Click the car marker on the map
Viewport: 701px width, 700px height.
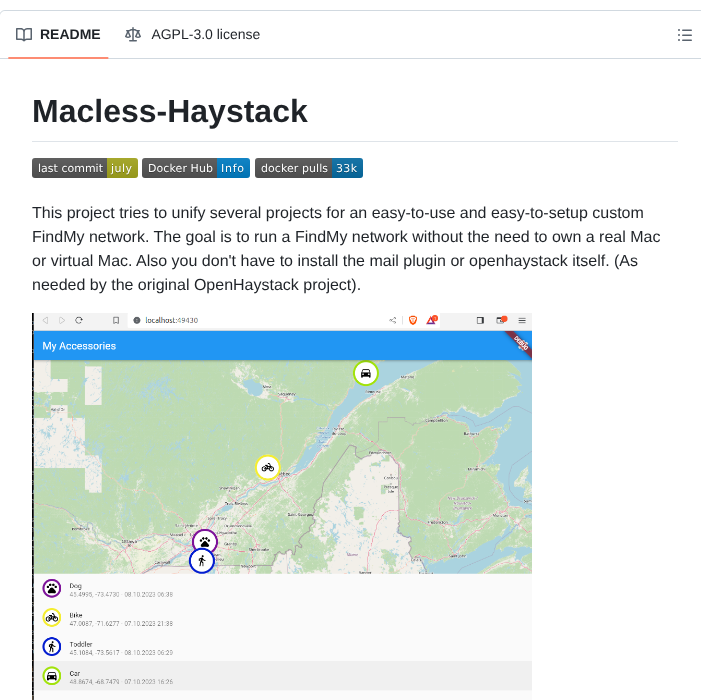pyautogui.click(x=366, y=373)
